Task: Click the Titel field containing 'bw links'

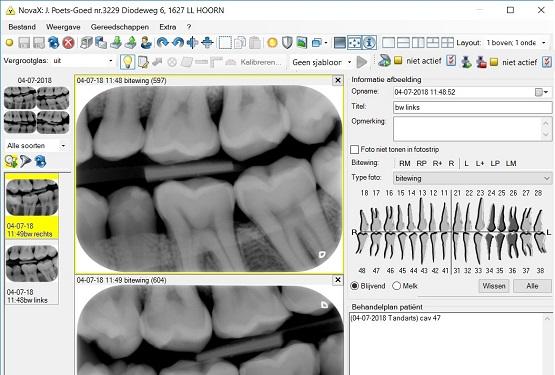Action: 472,107
